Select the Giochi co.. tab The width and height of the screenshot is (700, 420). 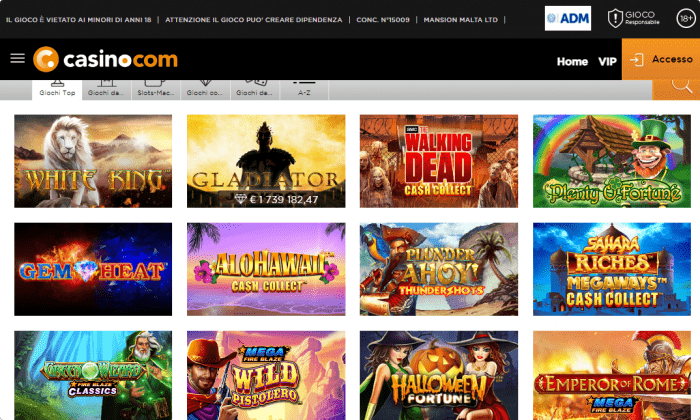click(205, 90)
